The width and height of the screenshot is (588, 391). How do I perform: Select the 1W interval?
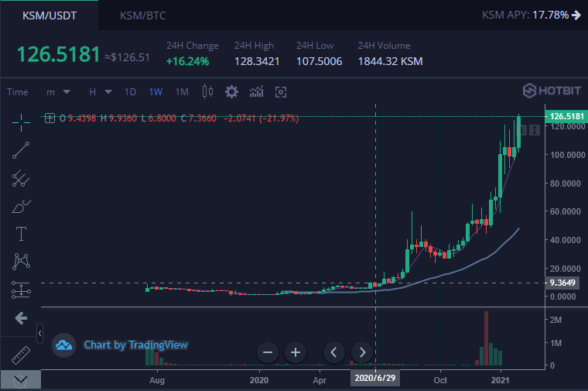156,92
